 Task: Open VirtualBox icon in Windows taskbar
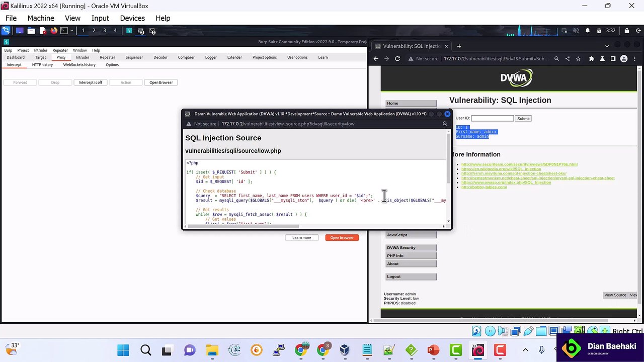coord(345,350)
